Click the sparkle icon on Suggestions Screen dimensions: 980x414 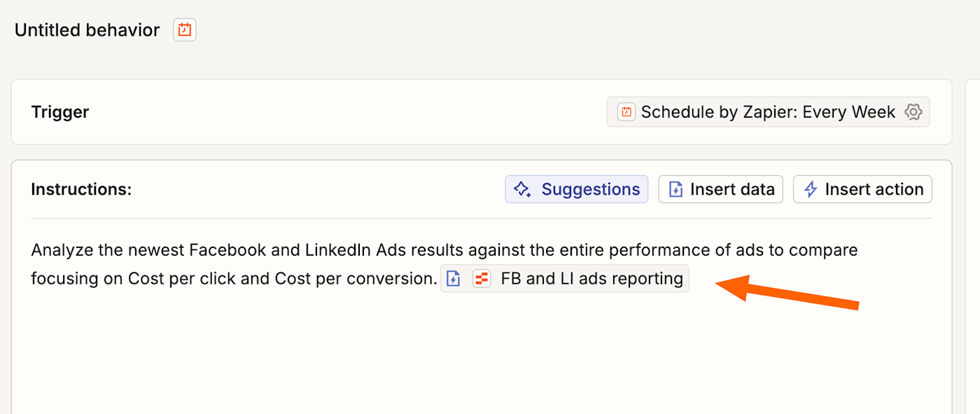[521, 189]
